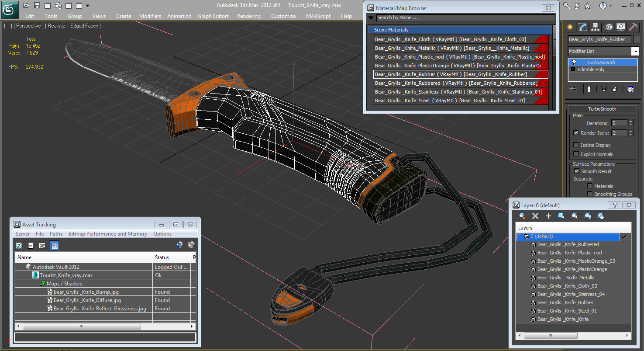Open Configure Modifier Sets icon
644x351 pixels.
(630, 89)
